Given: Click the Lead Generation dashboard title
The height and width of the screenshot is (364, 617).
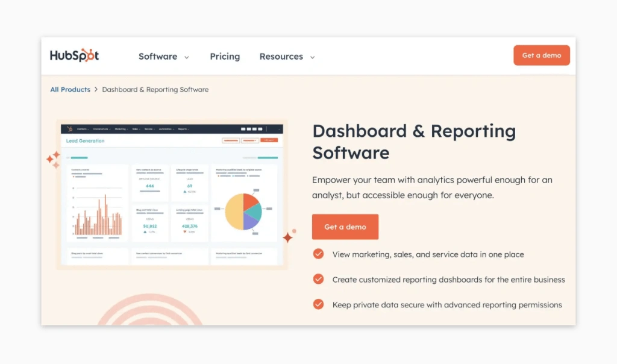Looking at the screenshot, I should tap(86, 141).
